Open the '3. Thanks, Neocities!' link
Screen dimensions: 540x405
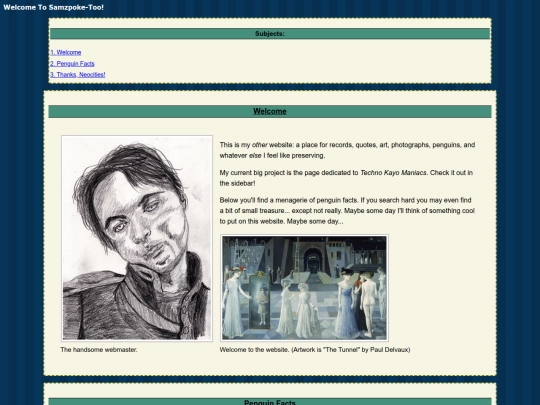click(x=78, y=75)
